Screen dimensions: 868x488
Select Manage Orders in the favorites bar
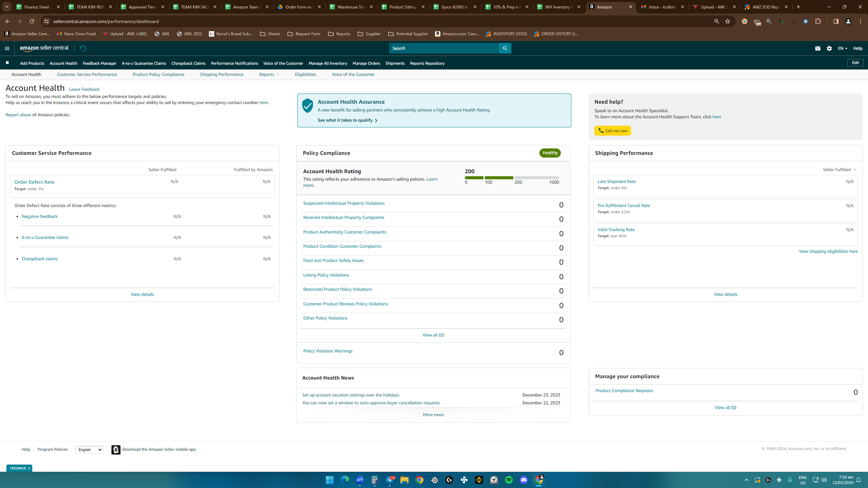coord(366,63)
